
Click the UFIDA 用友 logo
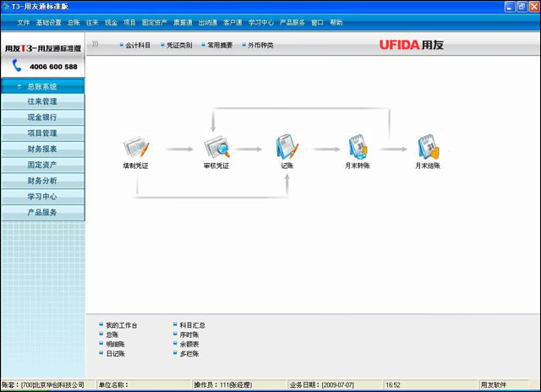[x=420, y=44]
